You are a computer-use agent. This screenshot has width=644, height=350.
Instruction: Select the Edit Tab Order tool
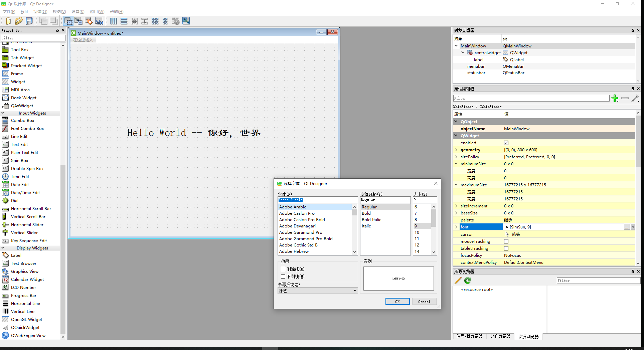(99, 21)
